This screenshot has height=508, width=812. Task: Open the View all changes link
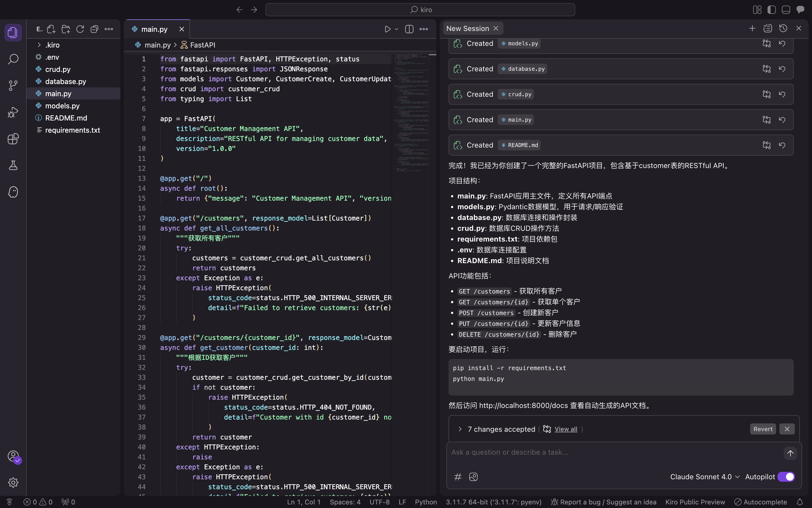566,429
